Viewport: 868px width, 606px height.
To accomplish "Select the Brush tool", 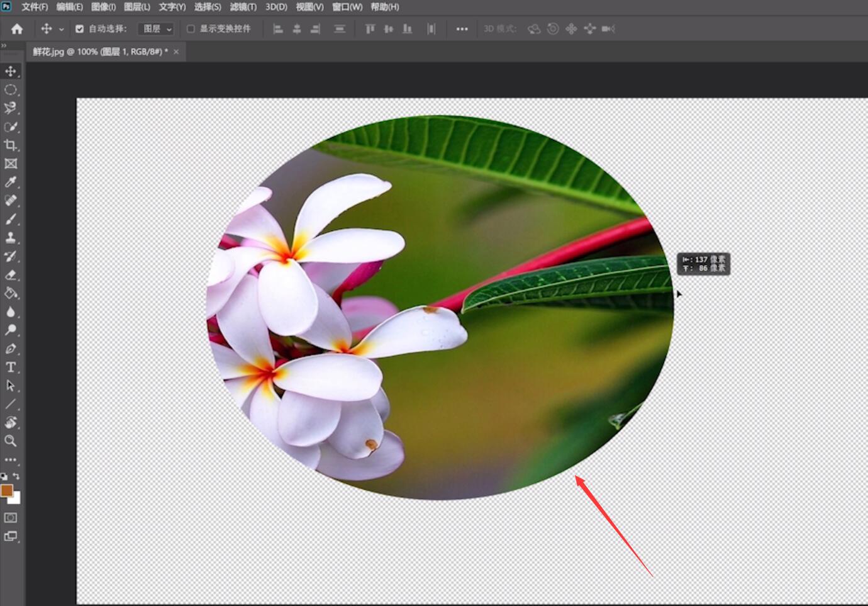I will coord(11,219).
